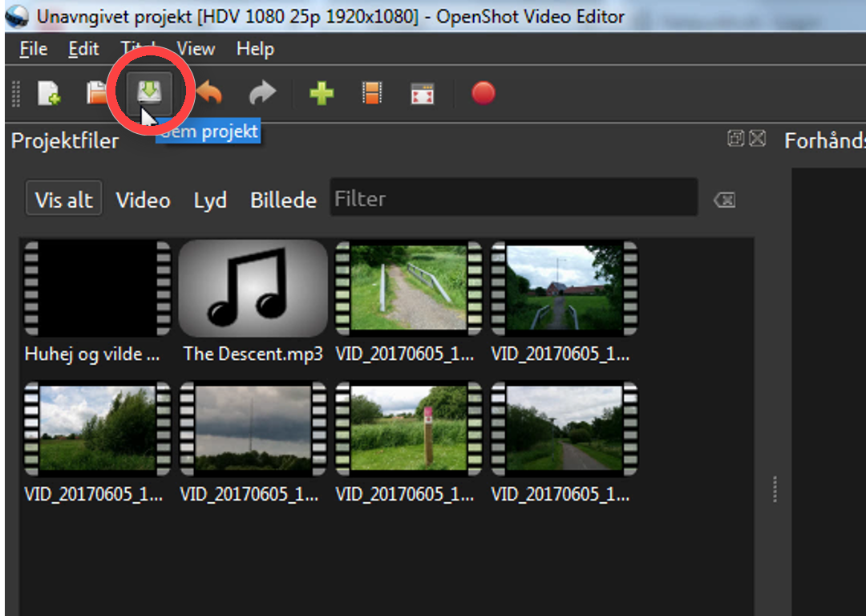Choose profile using the film strip icon
Screen dimensions: 866x616
(x=372, y=93)
